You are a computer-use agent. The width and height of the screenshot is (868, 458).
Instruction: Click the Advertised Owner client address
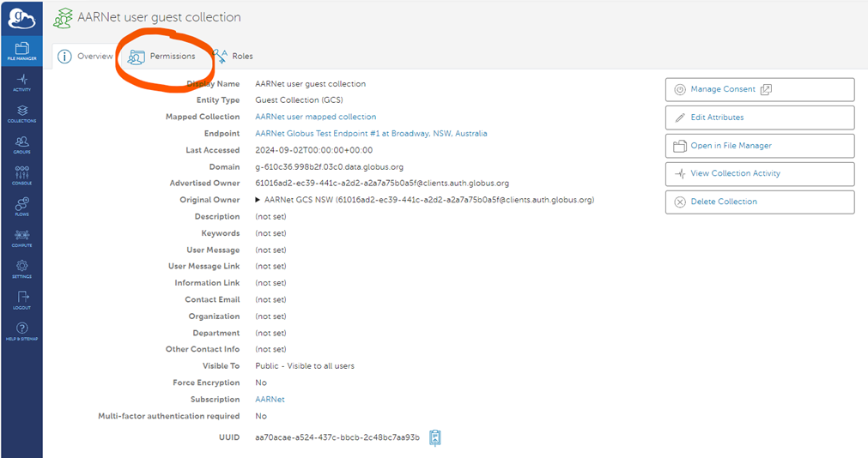[382, 183]
